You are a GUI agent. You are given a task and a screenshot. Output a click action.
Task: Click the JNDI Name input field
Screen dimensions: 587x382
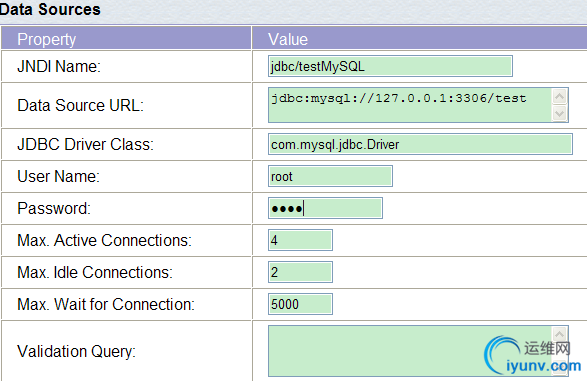pyautogui.click(x=390, y=66)
